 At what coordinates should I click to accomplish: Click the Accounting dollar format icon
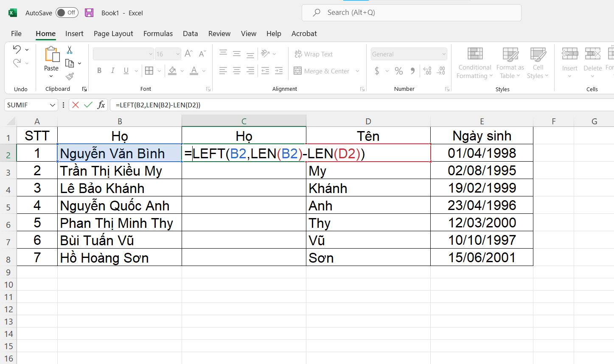tap(377, 71)
